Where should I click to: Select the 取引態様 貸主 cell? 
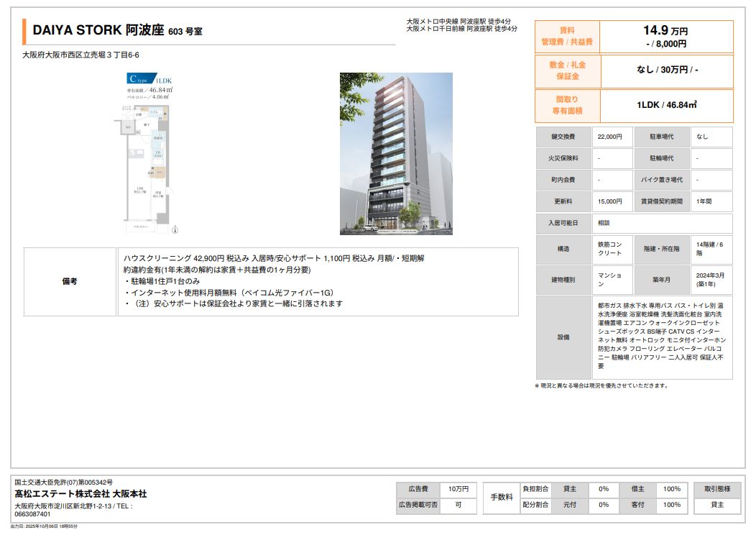[717, 505]
